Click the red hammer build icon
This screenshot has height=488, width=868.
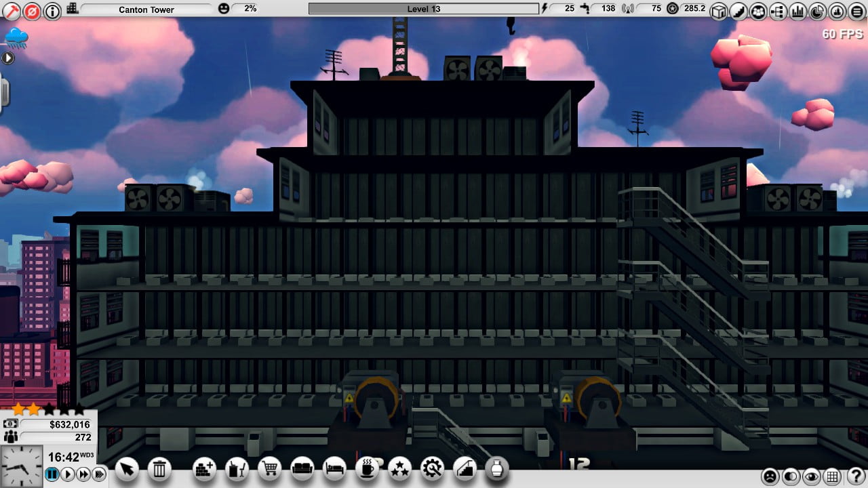coord(12,10)
